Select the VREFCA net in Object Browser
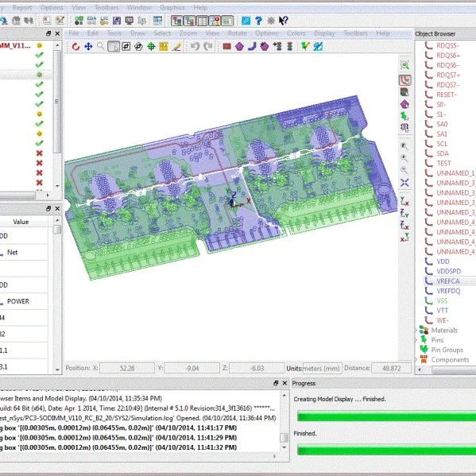The width and height of the screenshot is (476, 476). (x=448, y=281)
